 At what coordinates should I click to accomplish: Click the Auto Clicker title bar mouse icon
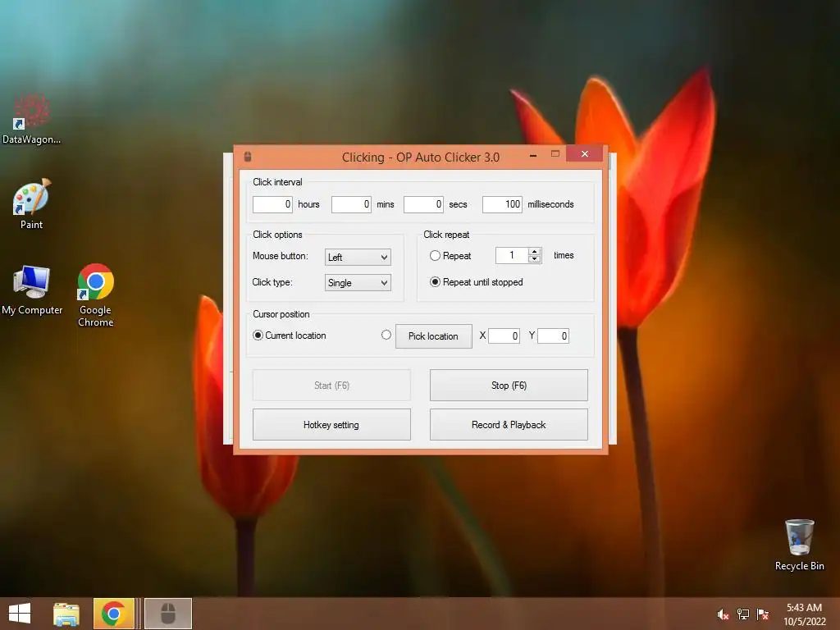248,157
